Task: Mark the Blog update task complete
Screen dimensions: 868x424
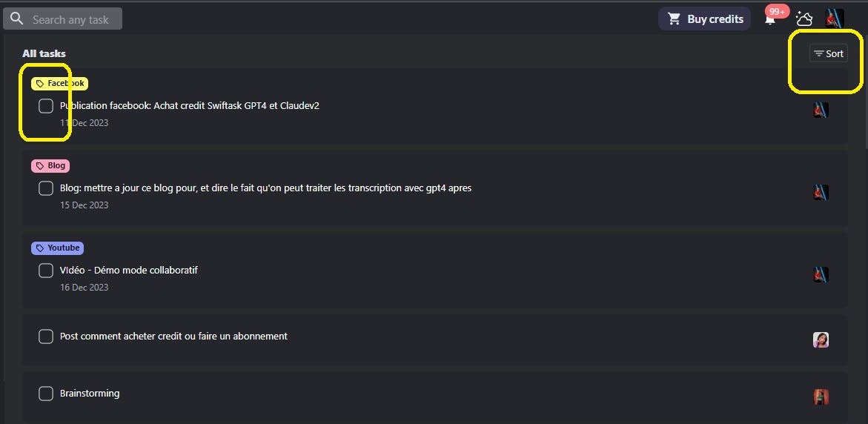Action: coord(46,188)
